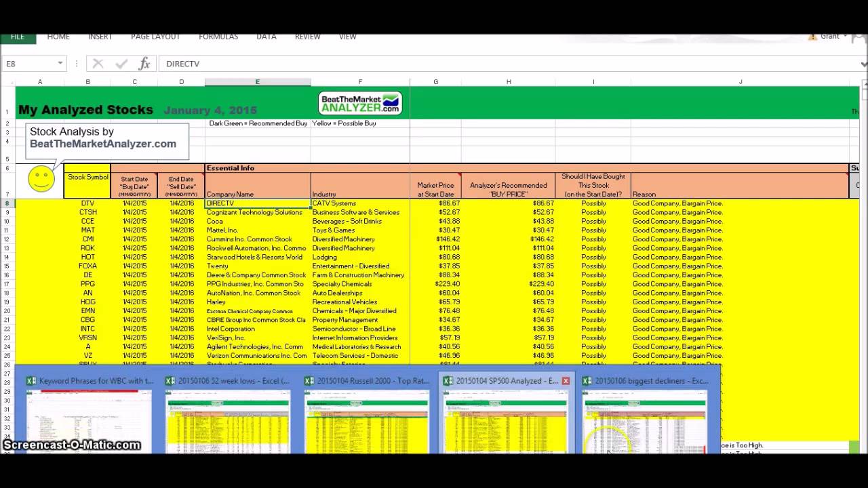
Task: Select the CATV Systems industry cell
Action: pyautogui.click(x=360, y=203)
